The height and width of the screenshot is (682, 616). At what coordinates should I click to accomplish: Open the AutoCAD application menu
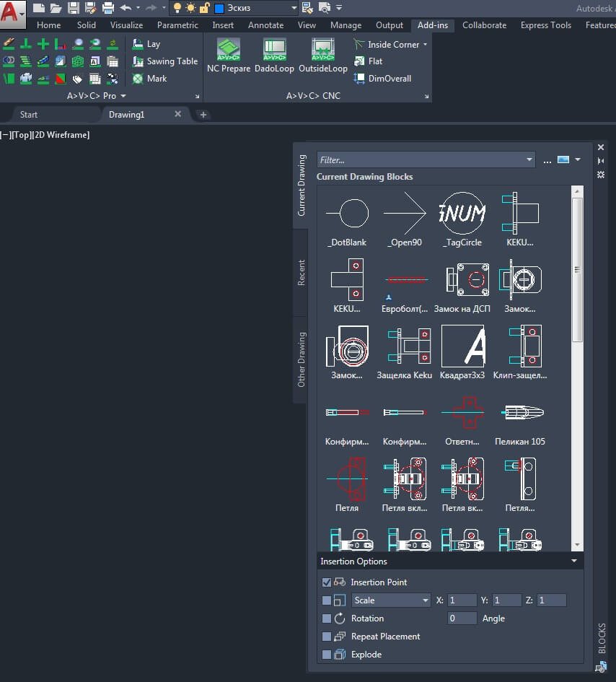tap(12, 13)
